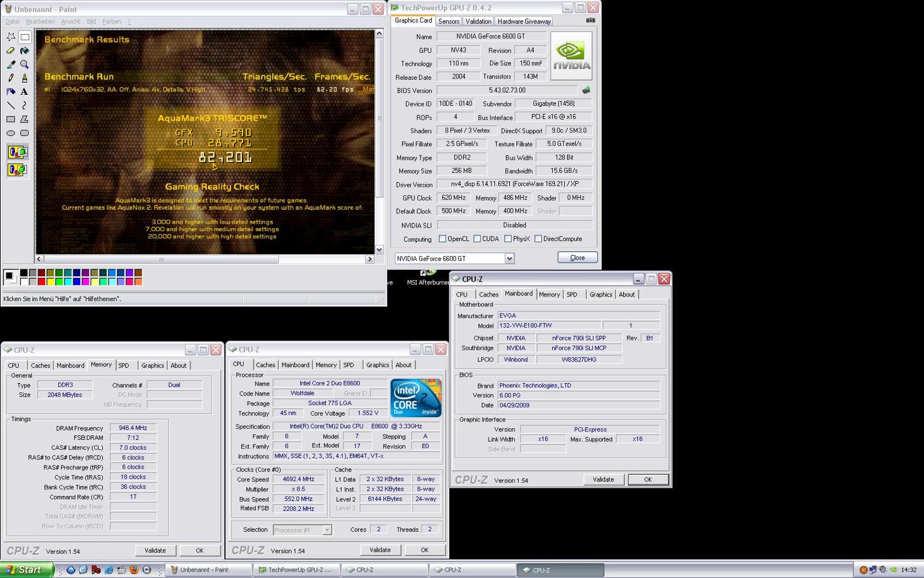The width and height of the screenshot is (924, 578).
Task: Click the Paint horizontal scrollbar right arrow
Action: 370,259
